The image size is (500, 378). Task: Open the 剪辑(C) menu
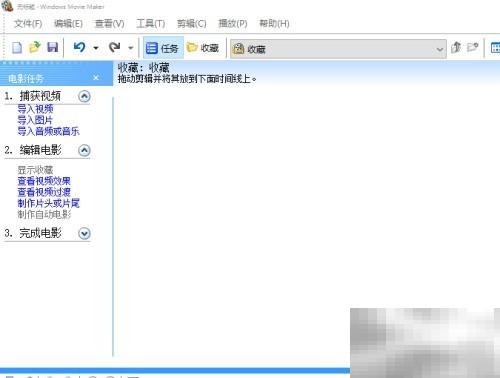click(x=192, y=24)
